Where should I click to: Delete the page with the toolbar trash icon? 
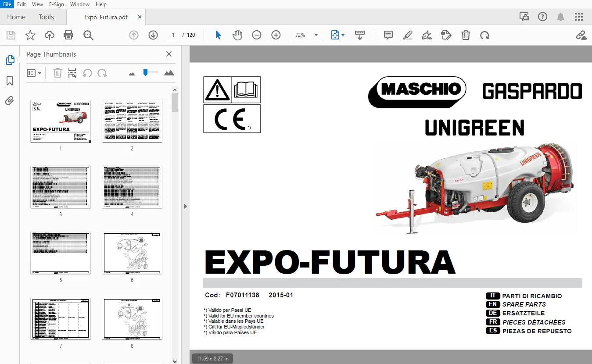click(x=466, y=35)
